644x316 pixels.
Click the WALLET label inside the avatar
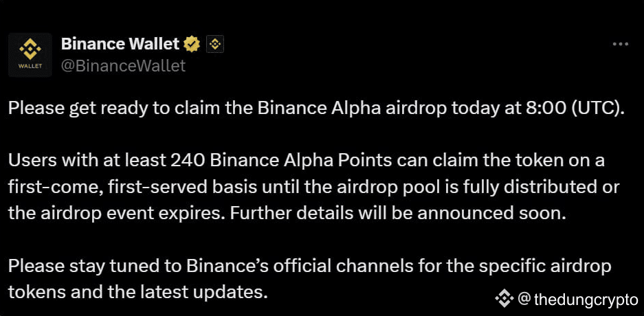(x=30, y=67)
